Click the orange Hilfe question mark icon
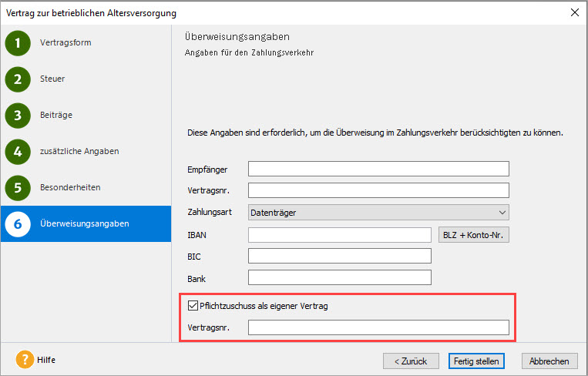588x376 pixels. [x=25, y=360]
